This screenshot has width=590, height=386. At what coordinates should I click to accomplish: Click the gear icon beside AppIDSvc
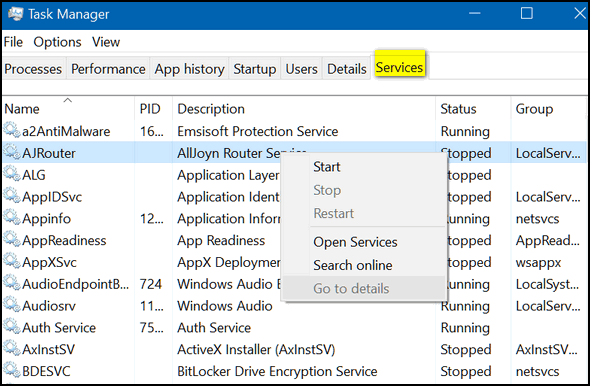tap(12, 196)
